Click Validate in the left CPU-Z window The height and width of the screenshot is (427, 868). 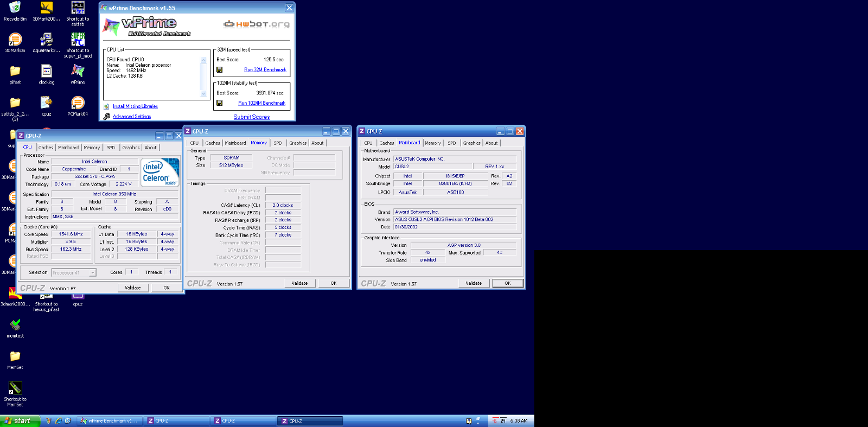[x=133, y=288]
